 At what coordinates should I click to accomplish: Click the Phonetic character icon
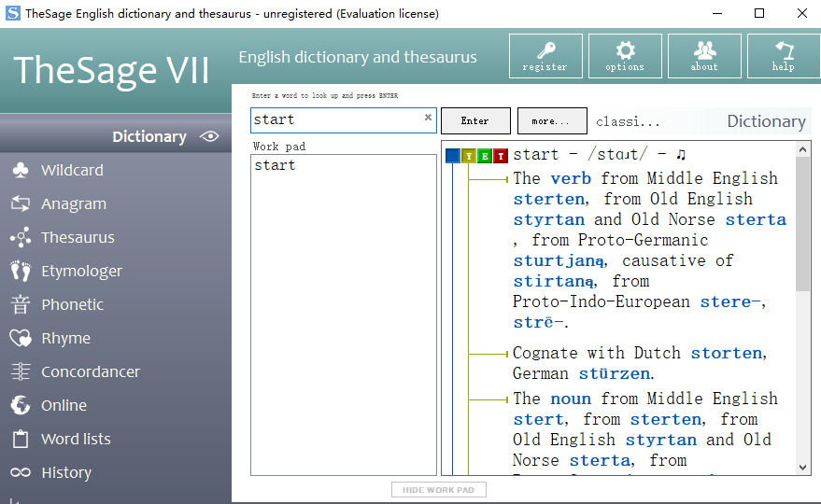tap(21, 304)
